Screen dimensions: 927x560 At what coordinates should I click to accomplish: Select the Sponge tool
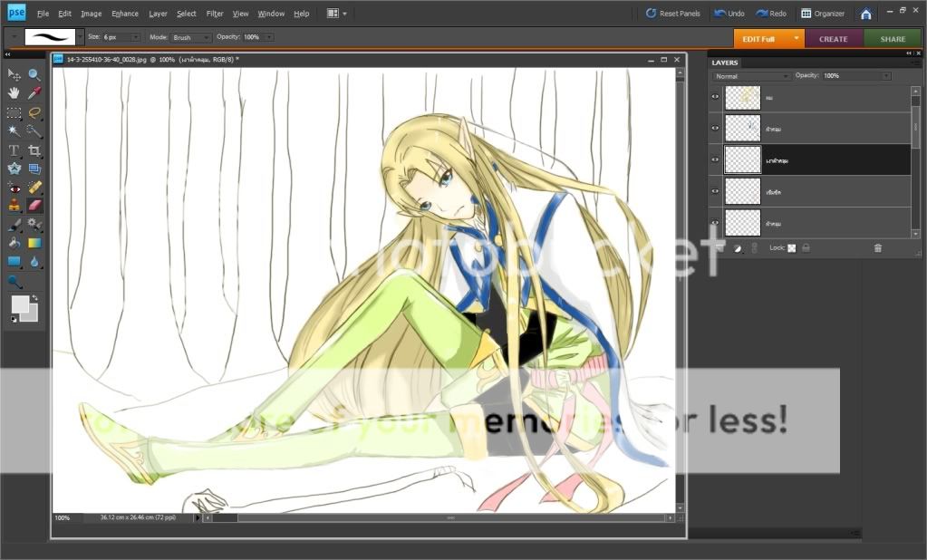tap(14, 282)
